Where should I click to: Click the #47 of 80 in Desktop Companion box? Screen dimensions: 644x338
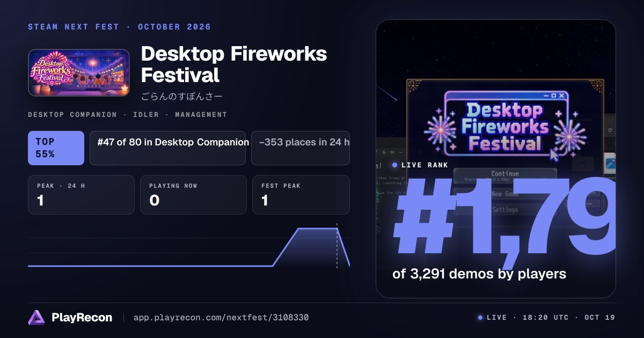click(167, 148)
